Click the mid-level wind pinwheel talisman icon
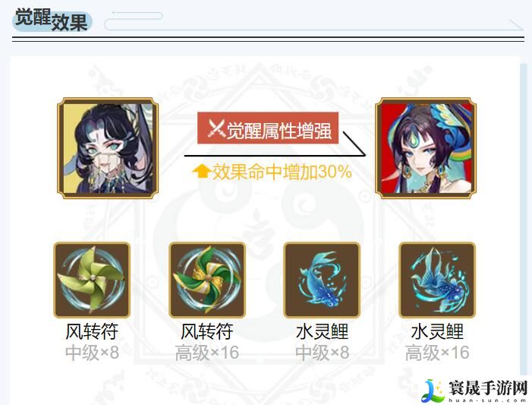 pos(92,280)
